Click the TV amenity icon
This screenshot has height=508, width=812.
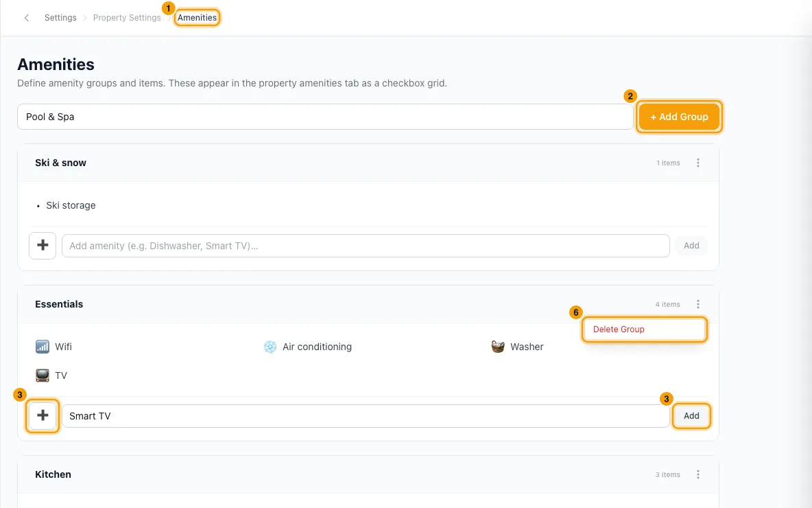click(43, 376)
